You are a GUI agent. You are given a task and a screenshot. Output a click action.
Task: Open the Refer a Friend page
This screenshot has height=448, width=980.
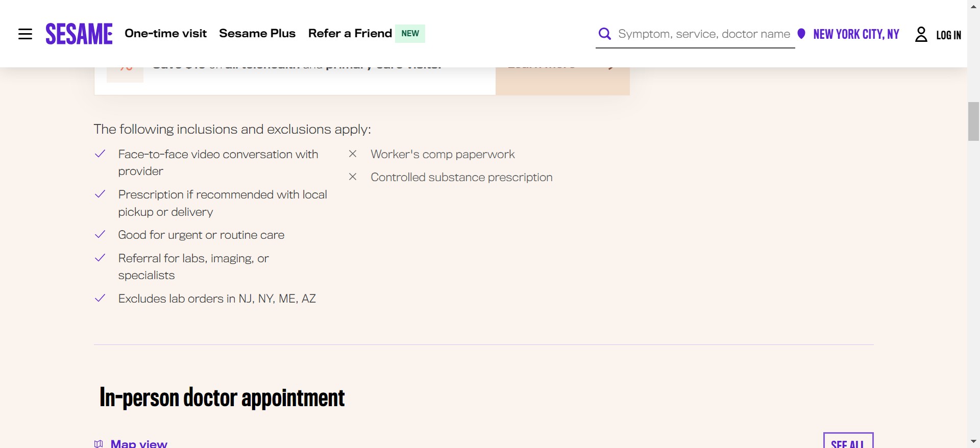coord(350,34)
